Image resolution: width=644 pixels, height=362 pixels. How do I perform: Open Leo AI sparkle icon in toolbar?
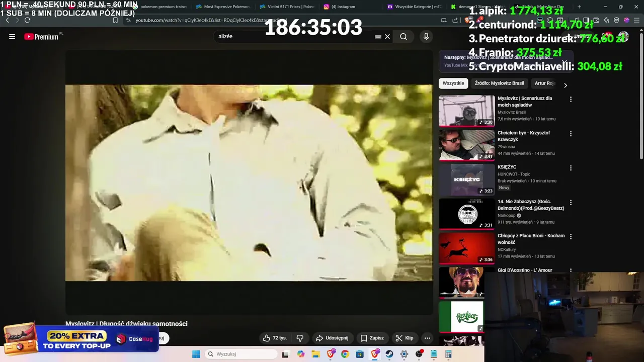606,20
